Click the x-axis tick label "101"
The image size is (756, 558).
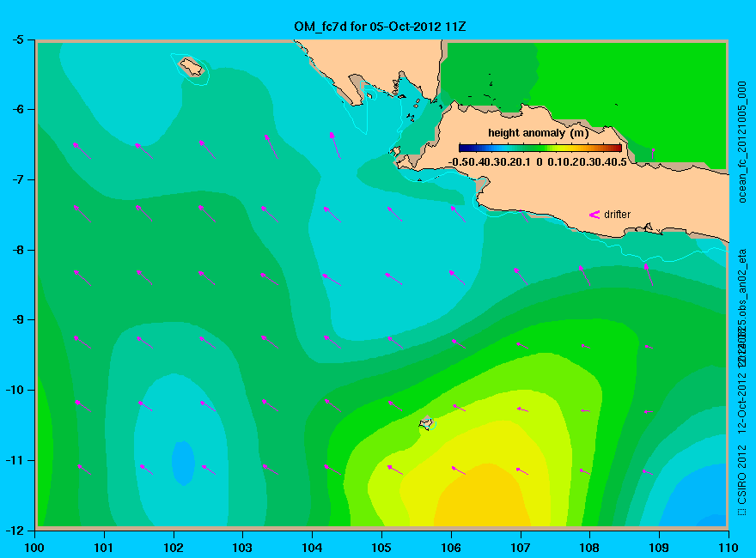pyautogui.click(x=104, y=548)
